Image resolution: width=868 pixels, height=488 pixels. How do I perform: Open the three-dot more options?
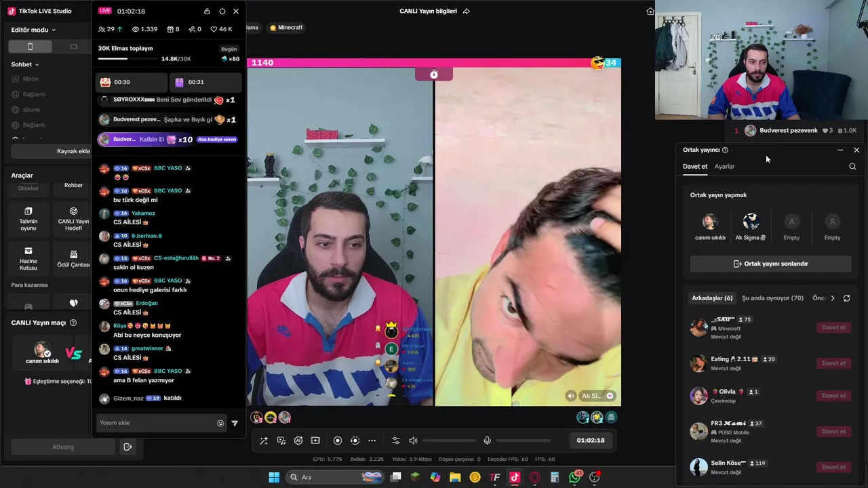tap(372, 441)
